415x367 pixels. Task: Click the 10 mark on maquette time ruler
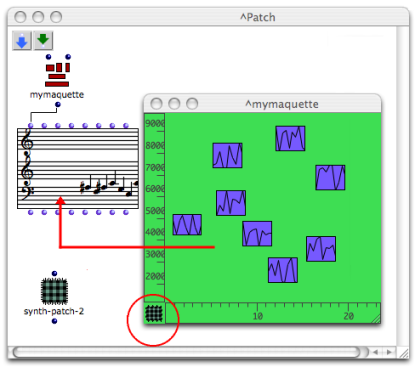pyautogui.click(x=257, y=316)
